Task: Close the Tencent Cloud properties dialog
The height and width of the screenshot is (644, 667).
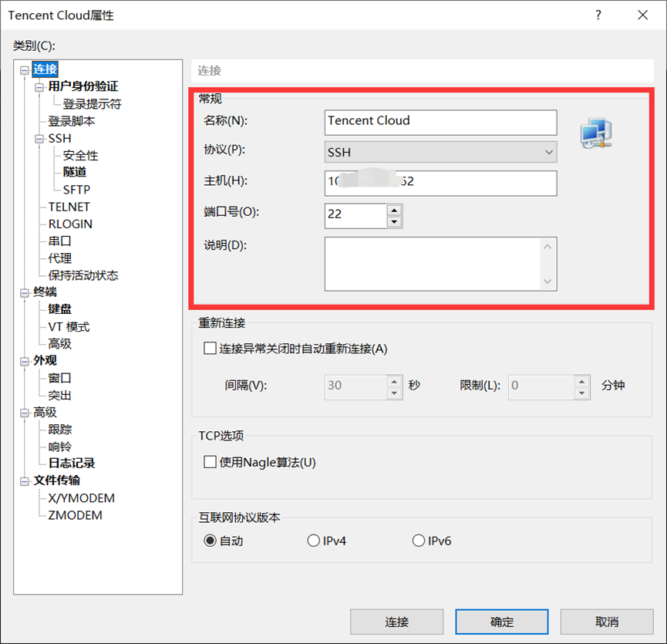Action: point(643,15)
